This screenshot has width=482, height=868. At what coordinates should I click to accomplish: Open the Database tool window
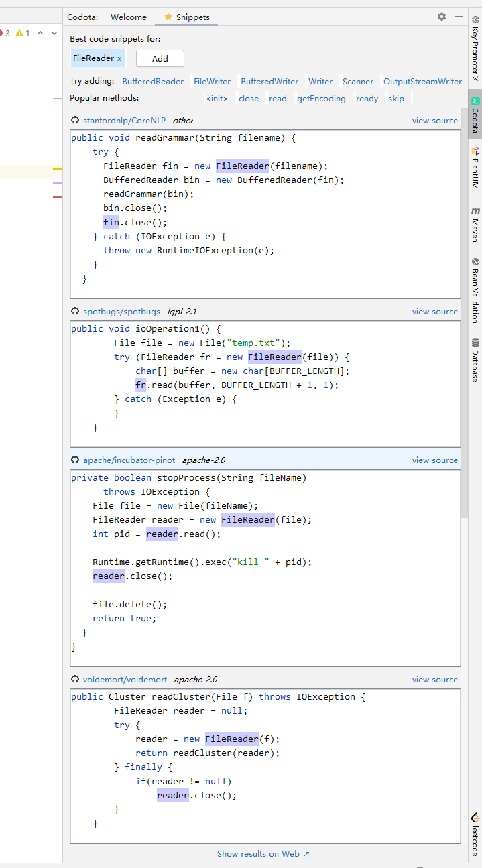475,360
